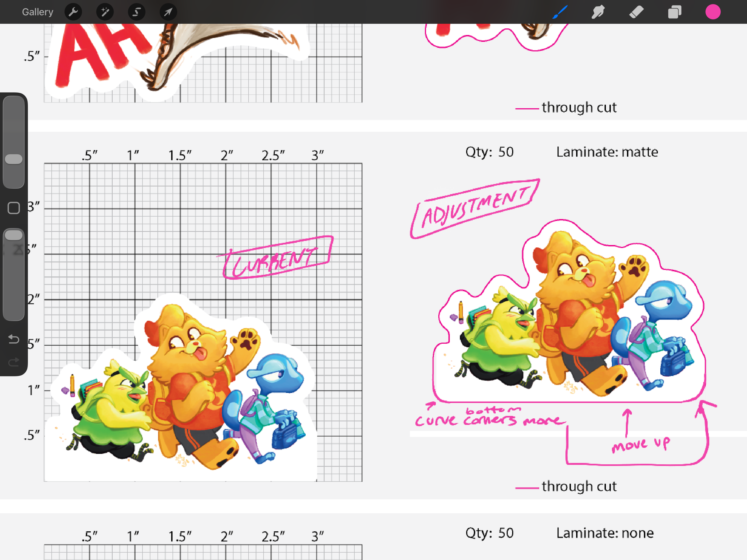Click the 'through cut' label under adjustment sticker
747x560 pixels.
click(579, 486)
